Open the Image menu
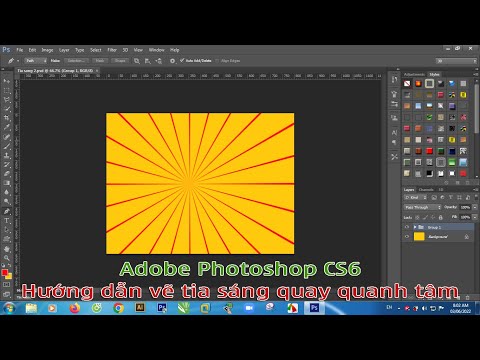The height and width of the screenshot is (360, 480). coord(47,50)
